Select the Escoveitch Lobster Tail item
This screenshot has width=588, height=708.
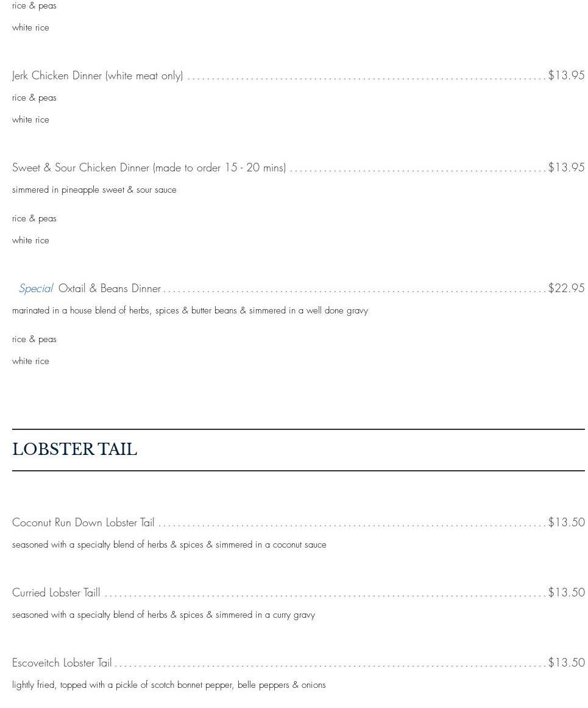click(x=62, y=663)
